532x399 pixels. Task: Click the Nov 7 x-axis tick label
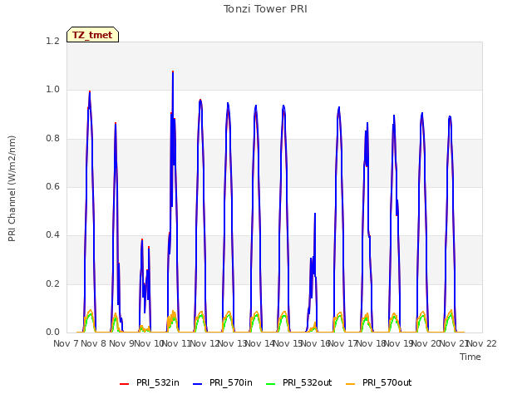(x=66, y=343)
